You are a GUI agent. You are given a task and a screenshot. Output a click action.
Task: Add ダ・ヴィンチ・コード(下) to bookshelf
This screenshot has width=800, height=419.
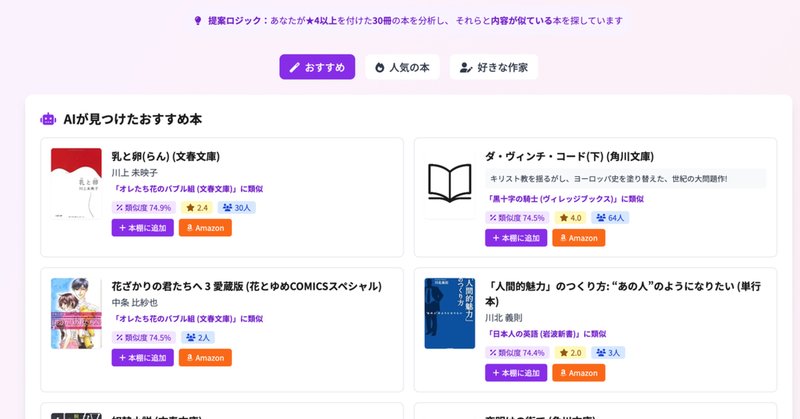tap(516, 238)
